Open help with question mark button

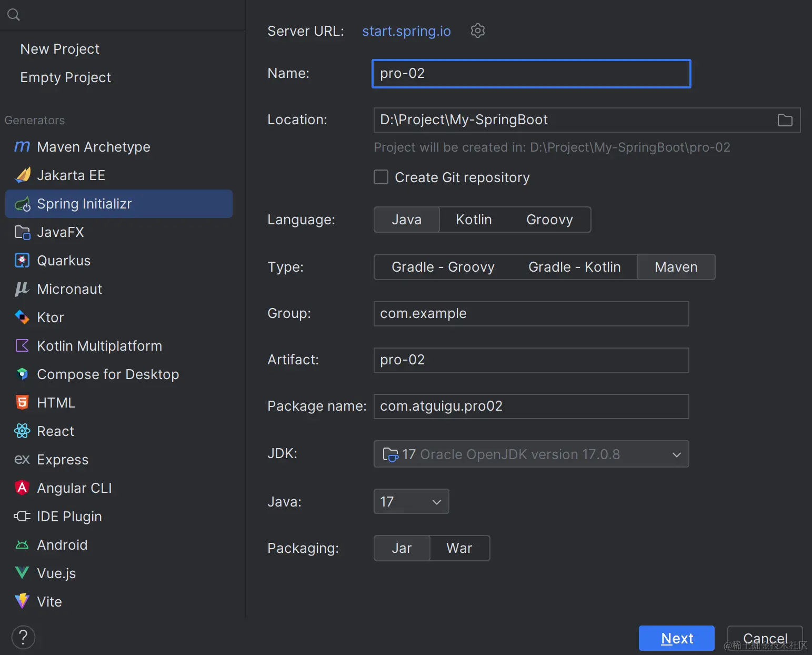(23, 637)
